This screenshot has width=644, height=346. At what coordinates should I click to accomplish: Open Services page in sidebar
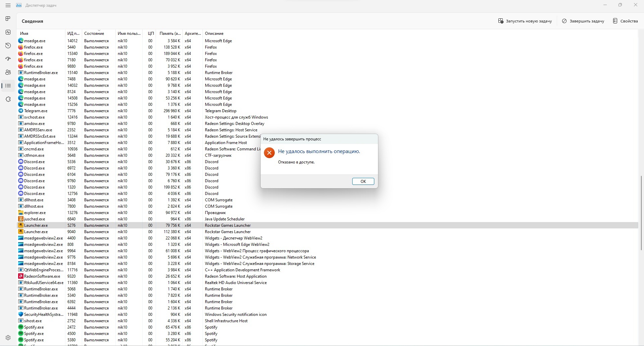pyautogui.click(x=8, y=99)
